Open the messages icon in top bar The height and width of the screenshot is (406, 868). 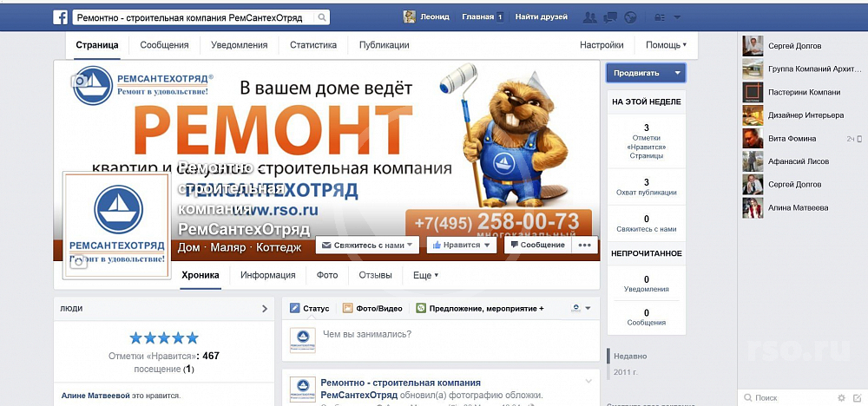click(x=610, y=17)
